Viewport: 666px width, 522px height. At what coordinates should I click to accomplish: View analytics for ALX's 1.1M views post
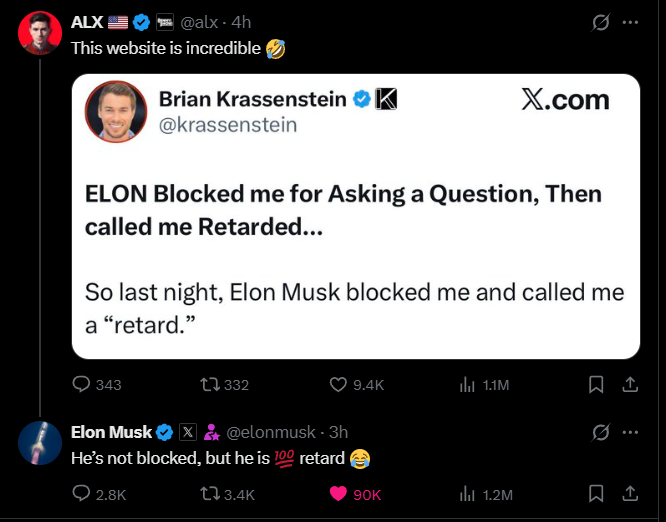pos(466,385)
